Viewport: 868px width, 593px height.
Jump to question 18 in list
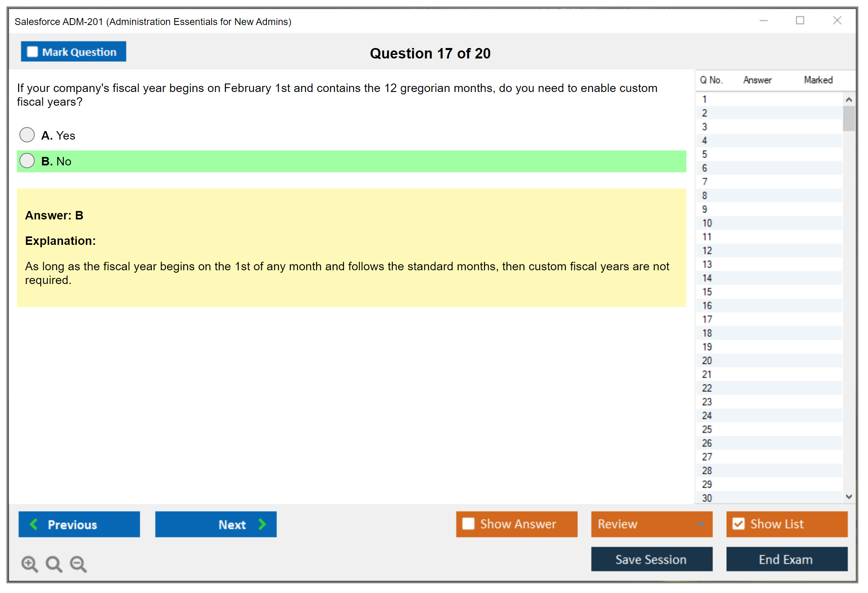[x=707, y=333]
